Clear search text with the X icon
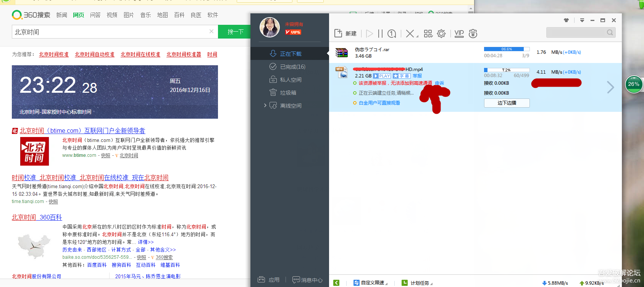This screenshot has height=287, width=644. tap(211, 32)
